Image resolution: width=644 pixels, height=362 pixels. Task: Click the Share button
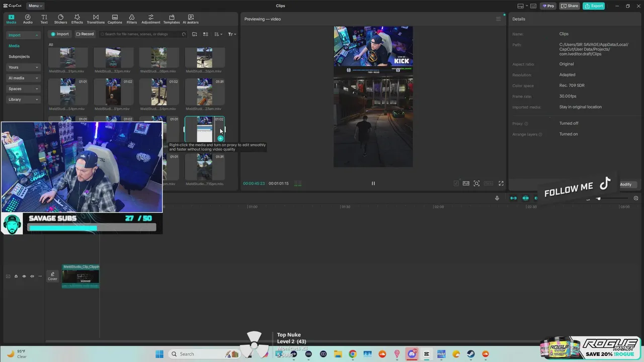[570, 6]
